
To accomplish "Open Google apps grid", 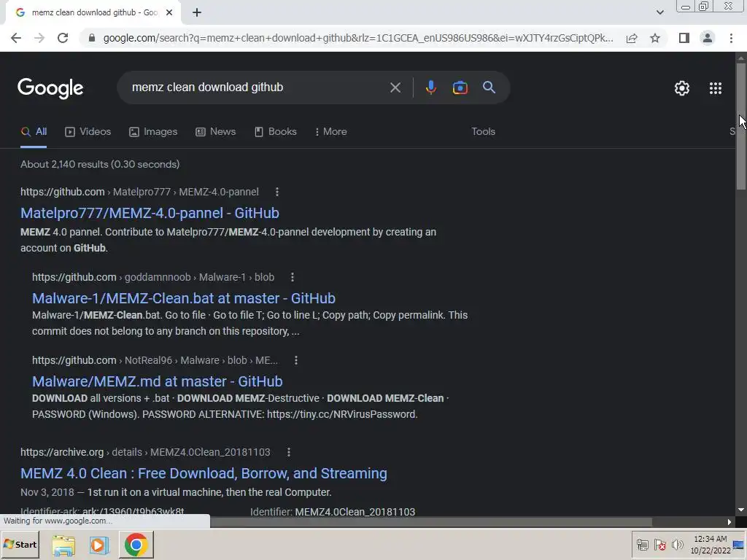I will [715, 88].
